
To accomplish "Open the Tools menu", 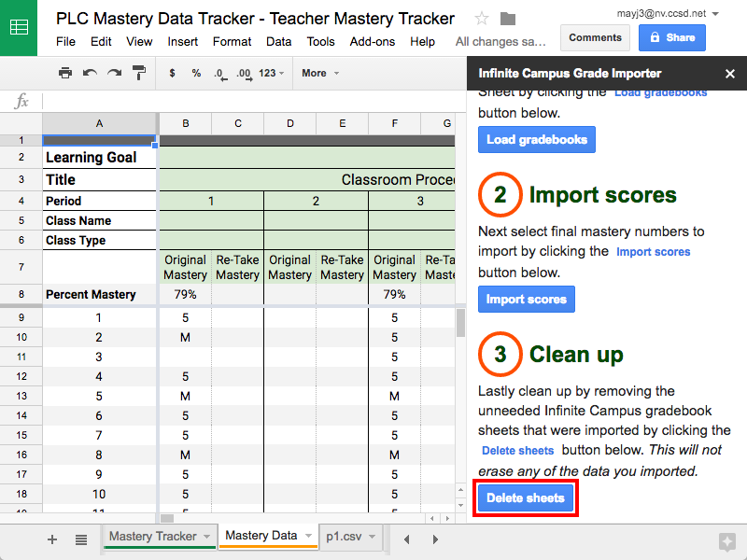I will pos(320,42).
